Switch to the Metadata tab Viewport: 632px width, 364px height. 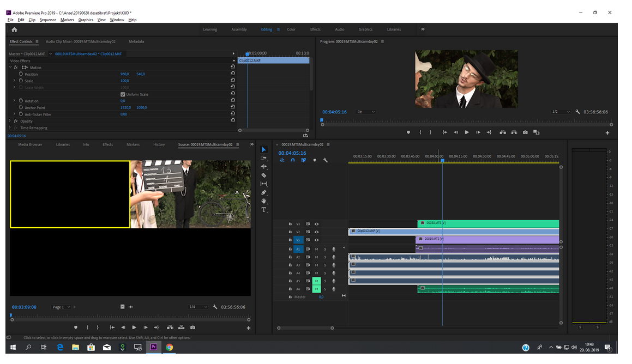pyautogui.click(x=136, y=41)
